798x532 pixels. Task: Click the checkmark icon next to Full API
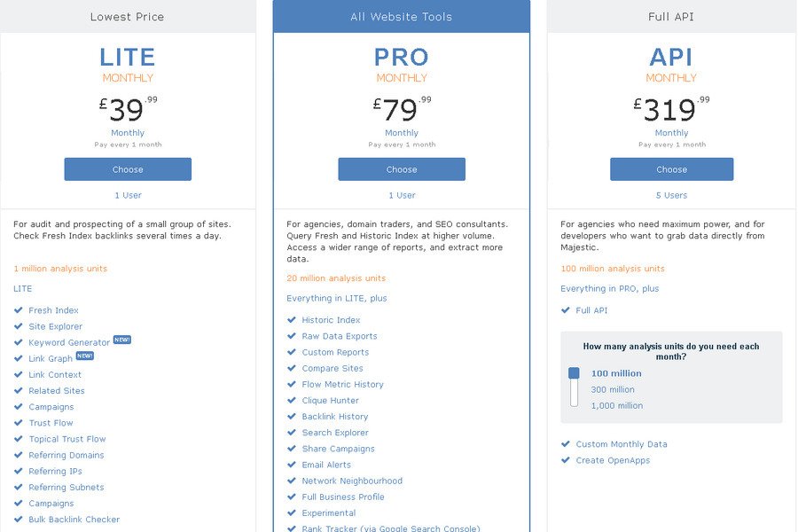[x=566, y=310]
